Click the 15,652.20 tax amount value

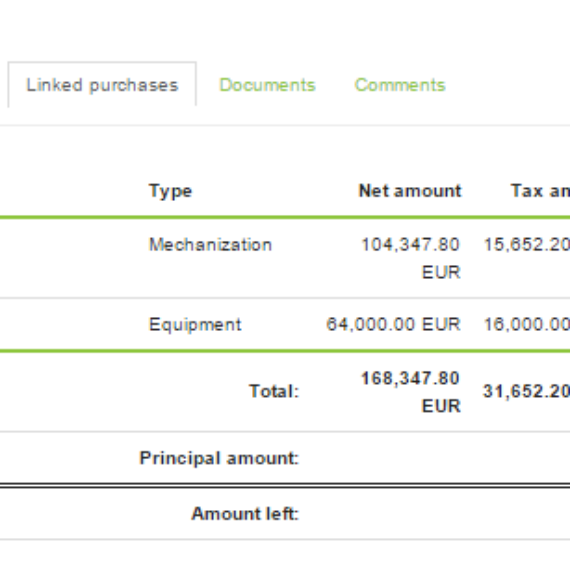click(x=527, y=245)
